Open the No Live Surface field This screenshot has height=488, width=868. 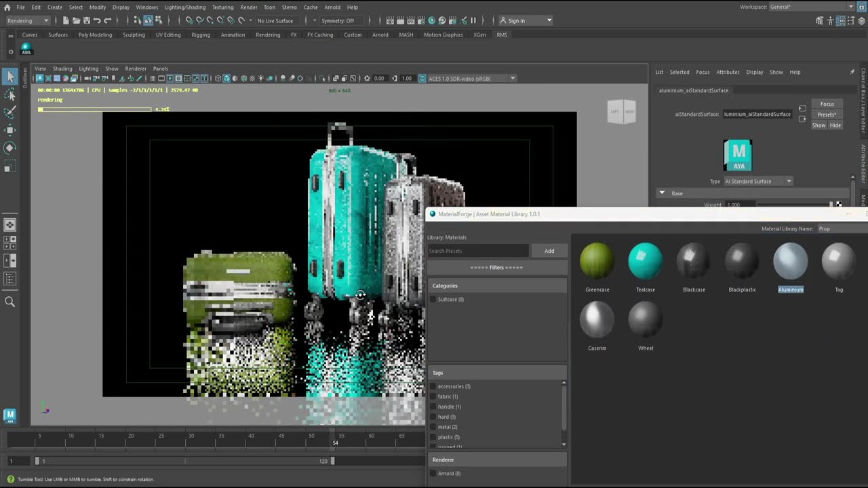tap(278, 20)
